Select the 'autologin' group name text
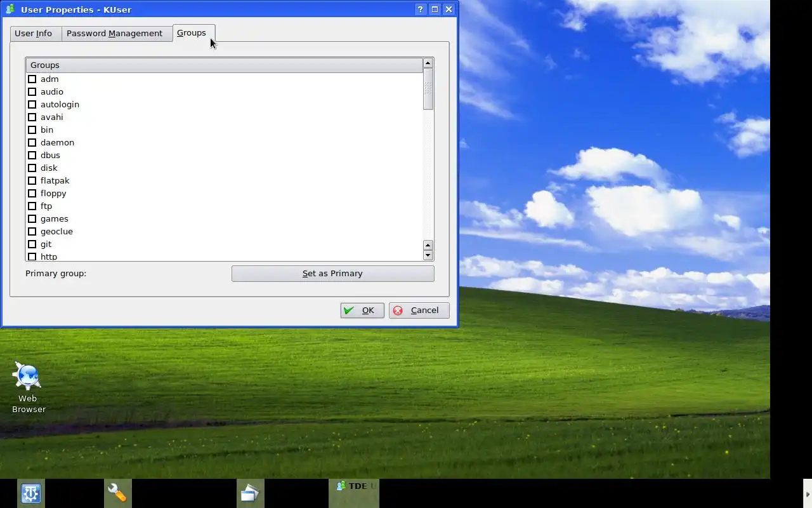The image size is (812, 508). [60, 104]
